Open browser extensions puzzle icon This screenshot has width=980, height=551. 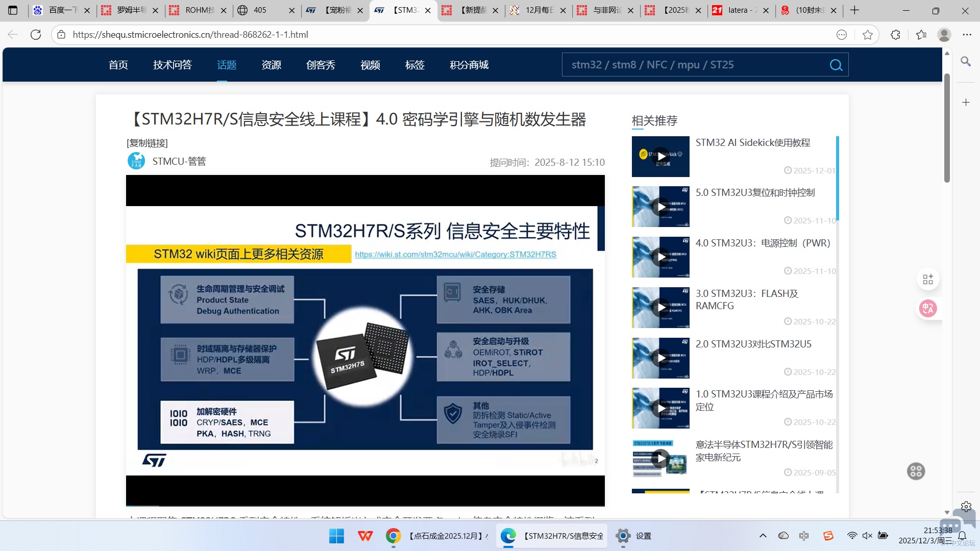tap(895, 35)
